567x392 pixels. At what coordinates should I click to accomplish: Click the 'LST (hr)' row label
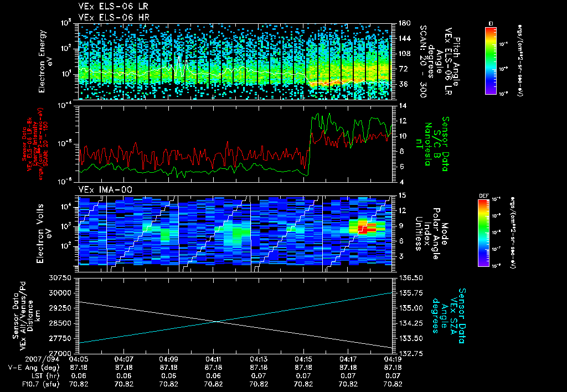45,376
